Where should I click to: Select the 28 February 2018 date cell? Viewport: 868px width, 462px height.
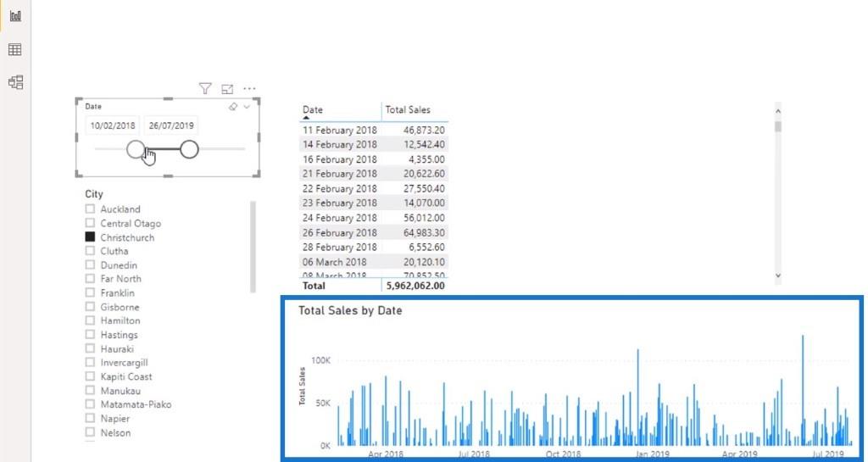click(339, 248)
